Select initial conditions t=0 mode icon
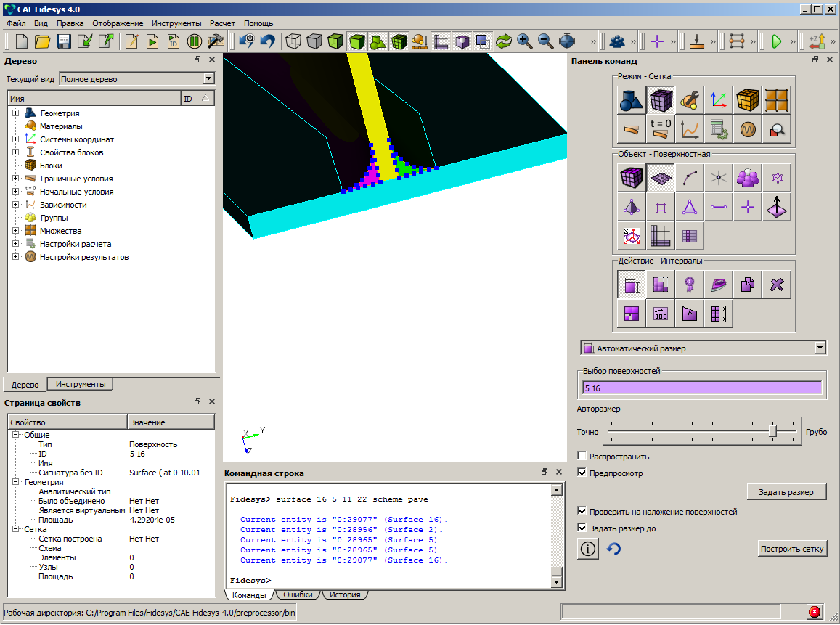This screenshot has height=625, width=840. pyautogui.click(x=661, y=129)
